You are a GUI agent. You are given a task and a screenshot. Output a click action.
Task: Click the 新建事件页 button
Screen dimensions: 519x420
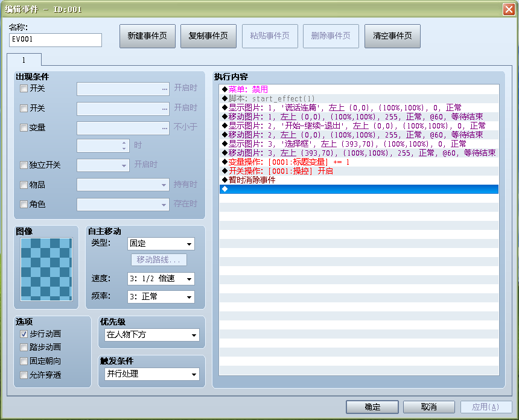[147, 36]
